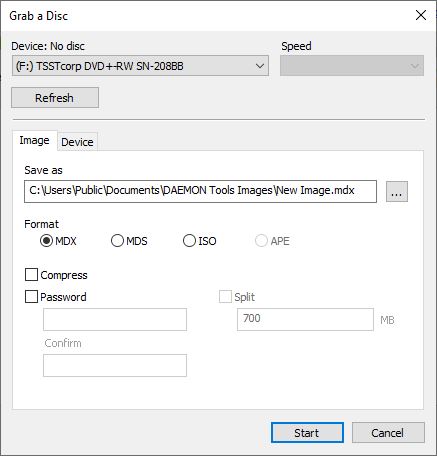Click the Cancel button

coord(388,433)
